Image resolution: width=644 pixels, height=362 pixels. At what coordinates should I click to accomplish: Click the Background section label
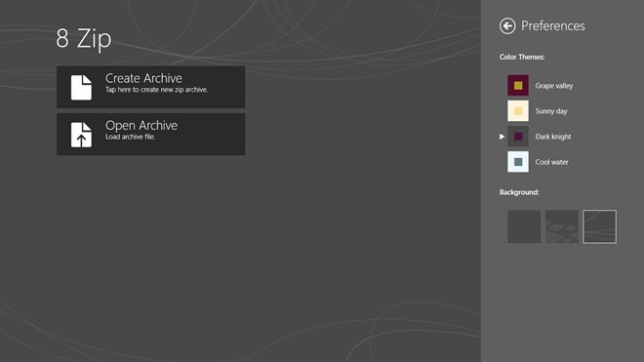click(519, 192)
